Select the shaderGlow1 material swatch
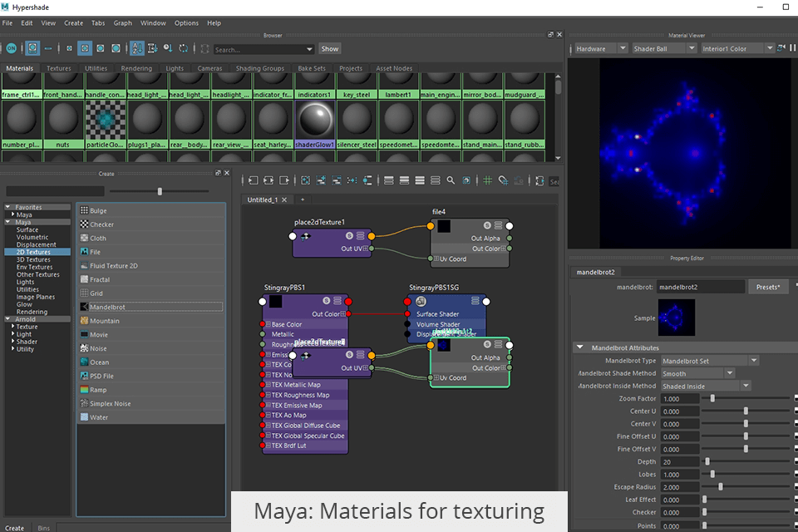 pyautogui.click(x=315, y=119)
